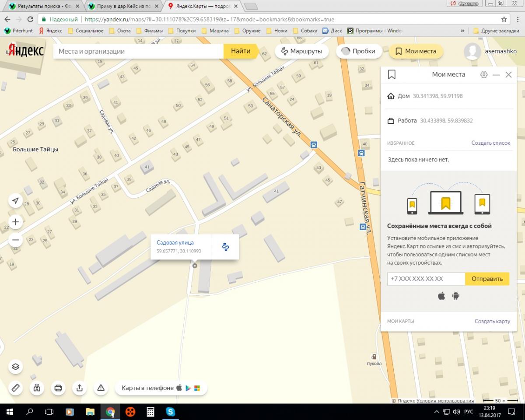The image size is (525, 420).
Task: Focus the phone number input field
Action: (x=426, y=279)
